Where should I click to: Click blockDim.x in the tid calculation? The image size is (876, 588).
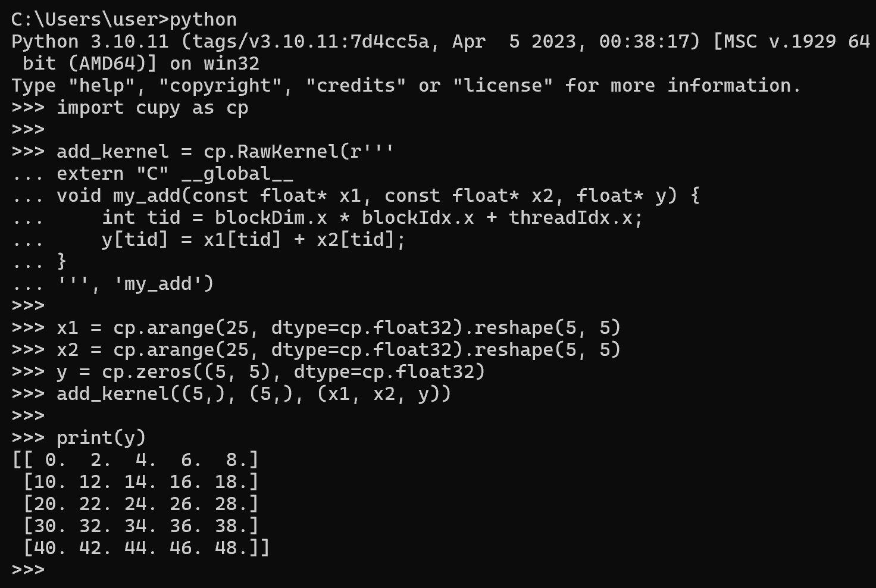271,218
